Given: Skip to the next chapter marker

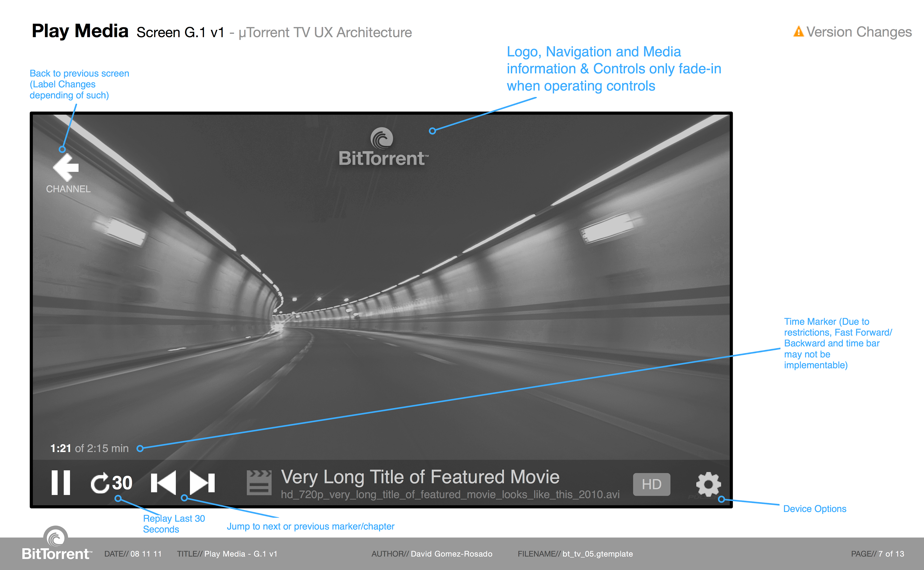Looking at the screenshot, I should (202, 483).
